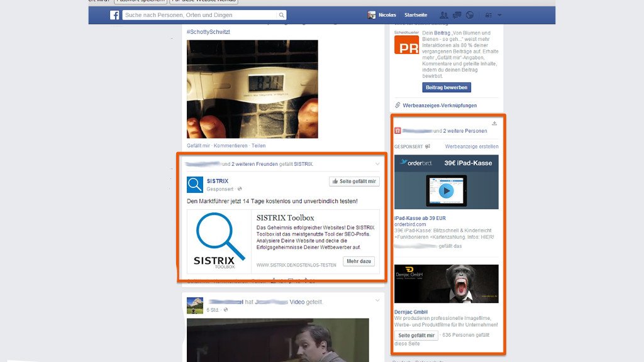
Task: Play the orderbird iPad-Kasse video ad
Action: 446,190
